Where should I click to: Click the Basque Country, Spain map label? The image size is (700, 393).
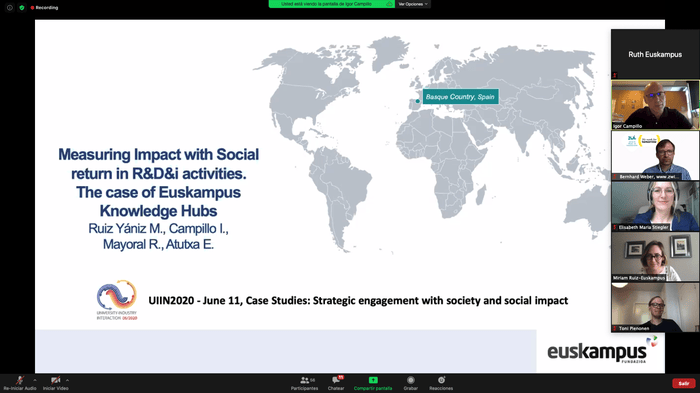[460, 96]
